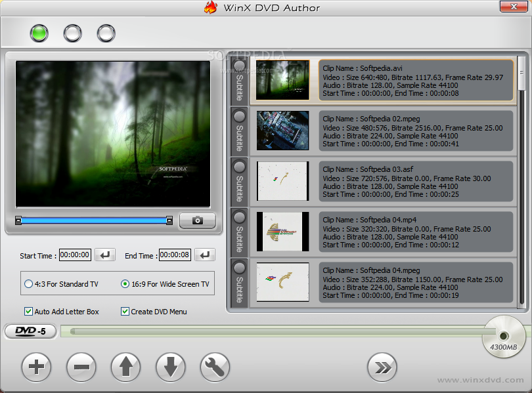Viewport: 532px width, 393px height.
Task: Click the left trim handle on preview slider
Action: click(x=18, y=220)
